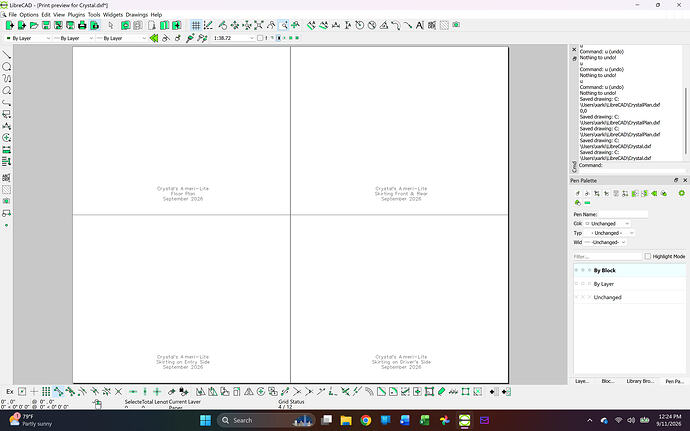
Task: Click the Zoom window magnifier icon
Action: point(283,26)
